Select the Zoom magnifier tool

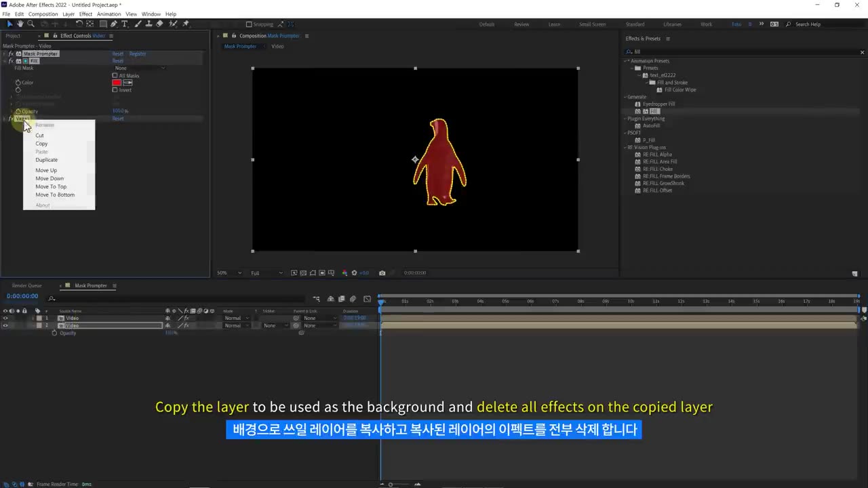pyautogui.click(x=30, y=24)
